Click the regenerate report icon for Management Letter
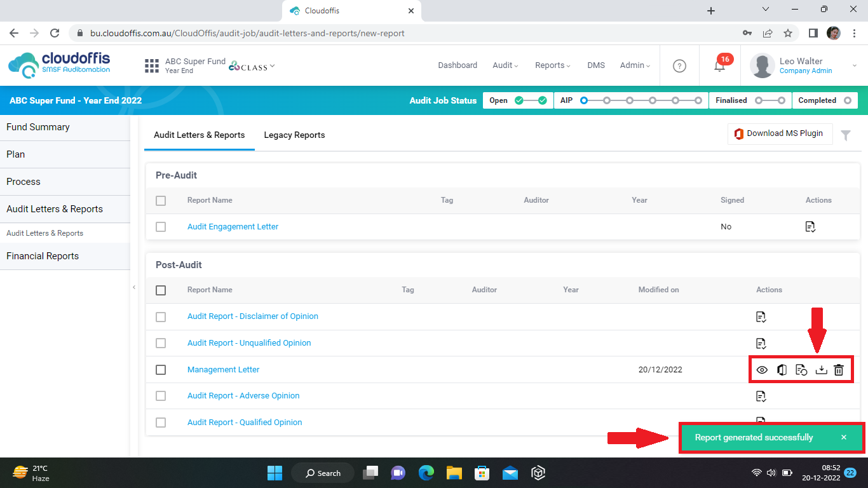The width and height of the screenshot is (868, 488). 801,370
